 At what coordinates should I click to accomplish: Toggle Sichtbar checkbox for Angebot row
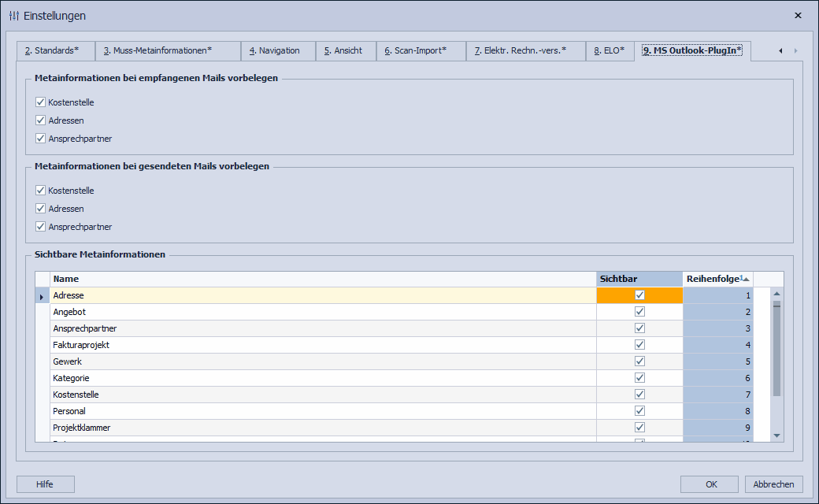(x=639, y=312)
